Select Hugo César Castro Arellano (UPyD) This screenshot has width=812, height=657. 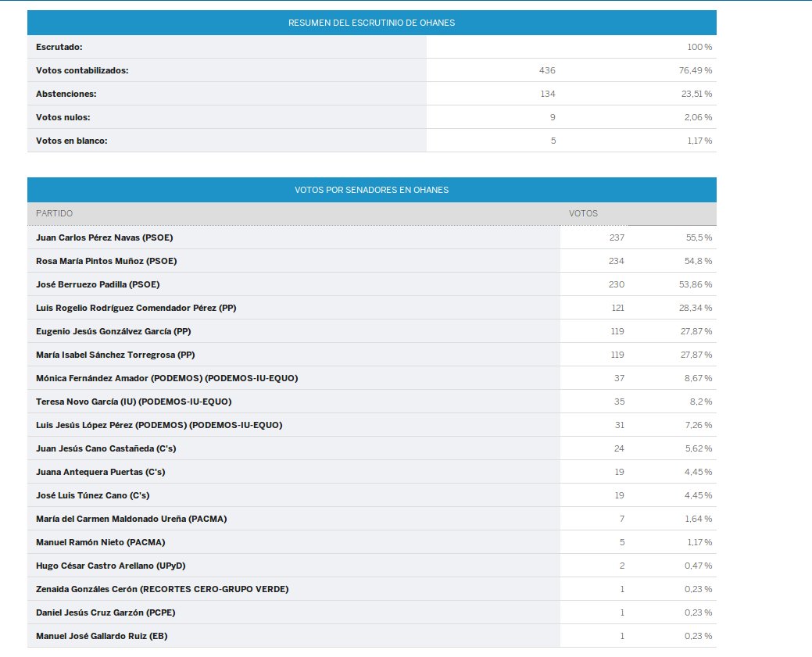click(110, 566)
